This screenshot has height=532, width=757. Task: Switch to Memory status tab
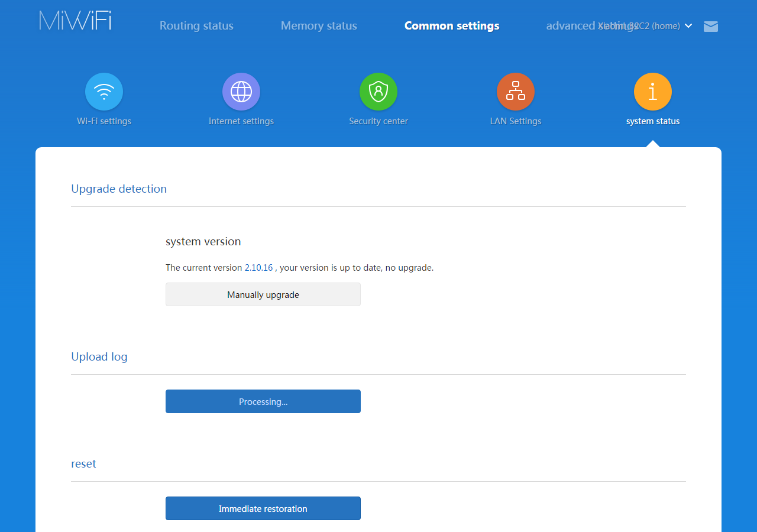click(319, 26)
